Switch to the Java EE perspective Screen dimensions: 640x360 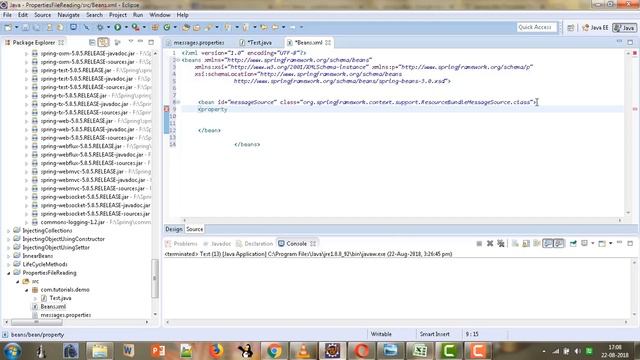click(x=595, y=28)
